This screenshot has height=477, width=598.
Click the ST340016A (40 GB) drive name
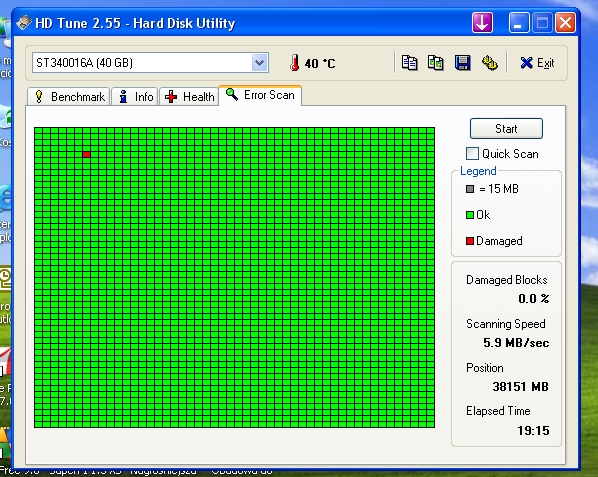click(x=84, y=63)
